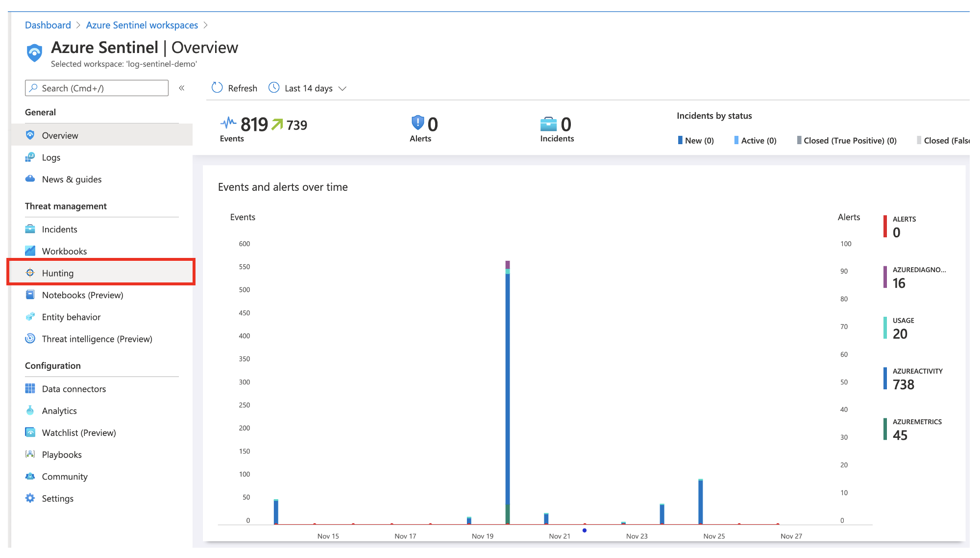Click the Workbooks chart icon
The height and width of the screenshot is (558, 980).
tap(30, 251)
